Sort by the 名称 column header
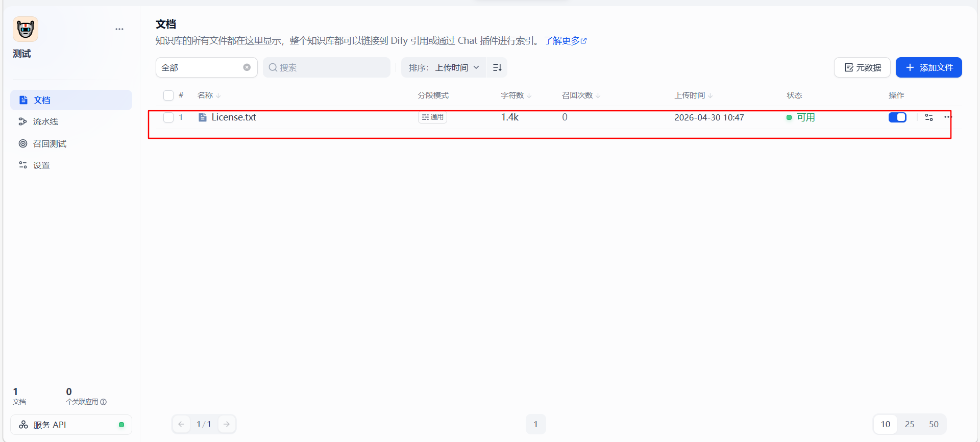 (209, 95)
